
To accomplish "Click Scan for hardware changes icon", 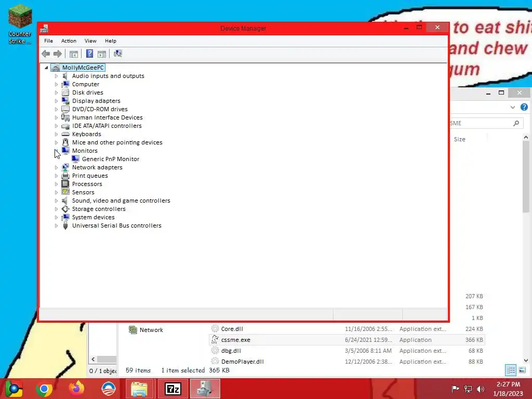I will (x=118, y=54).
